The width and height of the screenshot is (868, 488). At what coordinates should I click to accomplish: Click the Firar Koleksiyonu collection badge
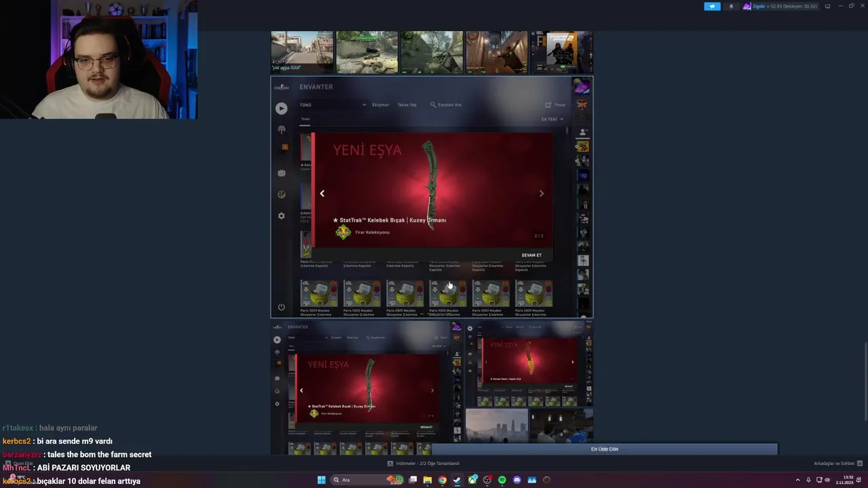pos(343,232)
